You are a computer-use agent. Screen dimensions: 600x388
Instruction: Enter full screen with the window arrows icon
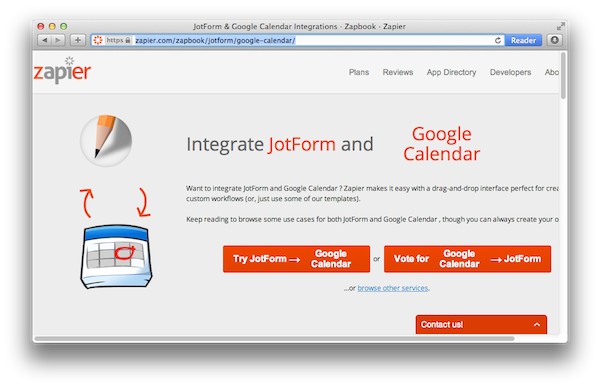coord(561,26)
